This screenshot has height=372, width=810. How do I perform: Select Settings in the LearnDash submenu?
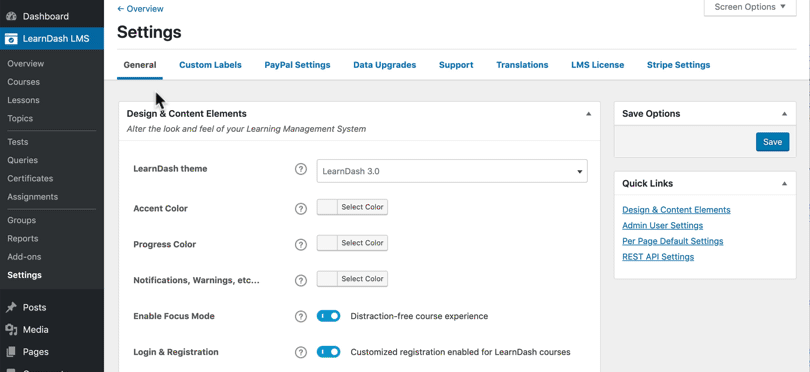pyautogui.click(x=25, y=275)
